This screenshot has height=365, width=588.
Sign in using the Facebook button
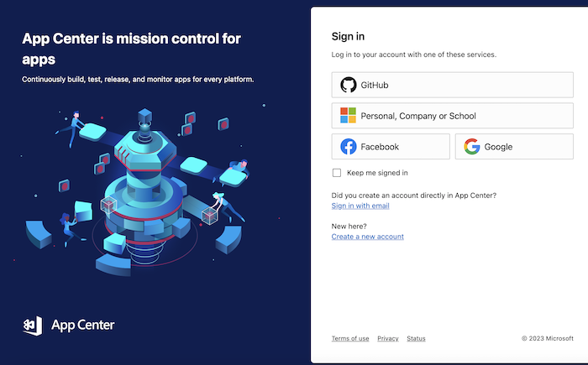391,147
